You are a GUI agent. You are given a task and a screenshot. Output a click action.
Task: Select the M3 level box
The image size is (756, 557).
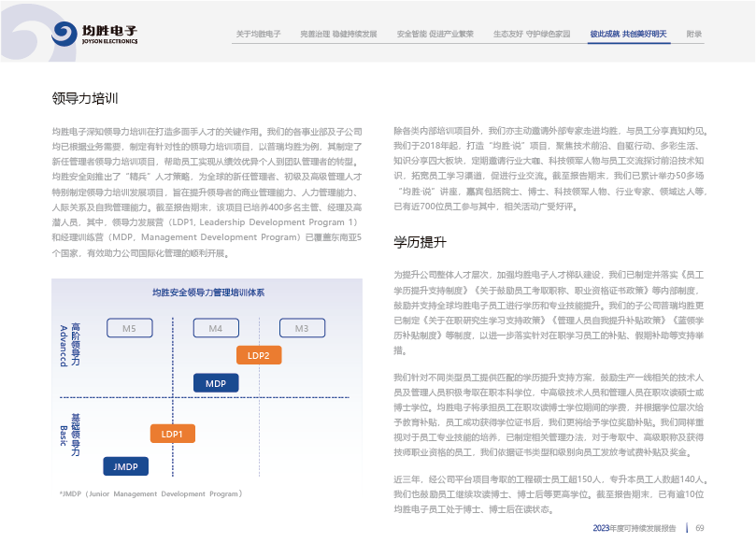click(302, 328)
